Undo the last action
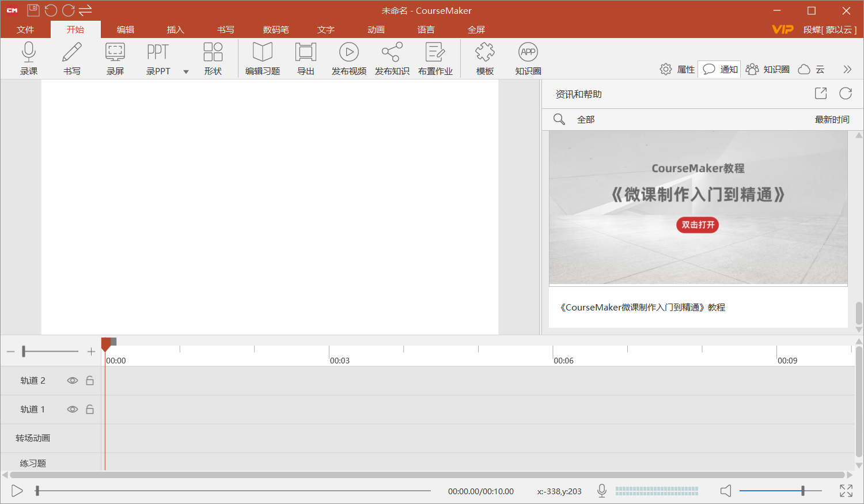Screen dimensions: 864x504 (x=51, y=10)
